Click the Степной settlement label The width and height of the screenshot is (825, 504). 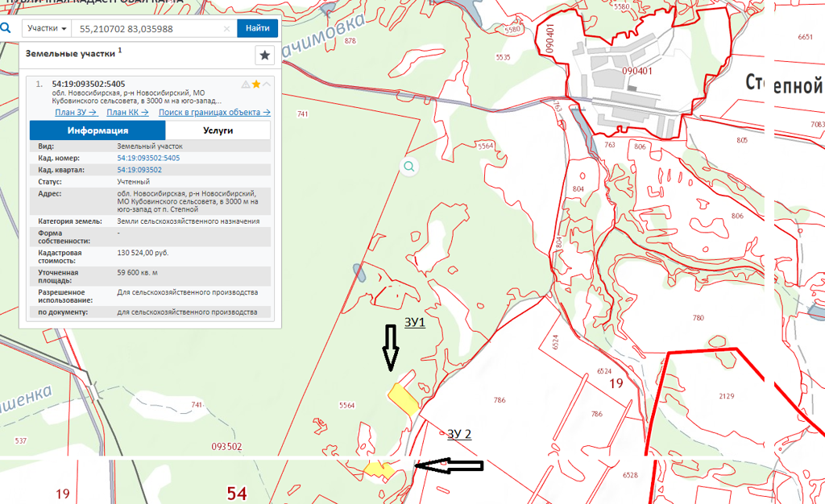784,84
